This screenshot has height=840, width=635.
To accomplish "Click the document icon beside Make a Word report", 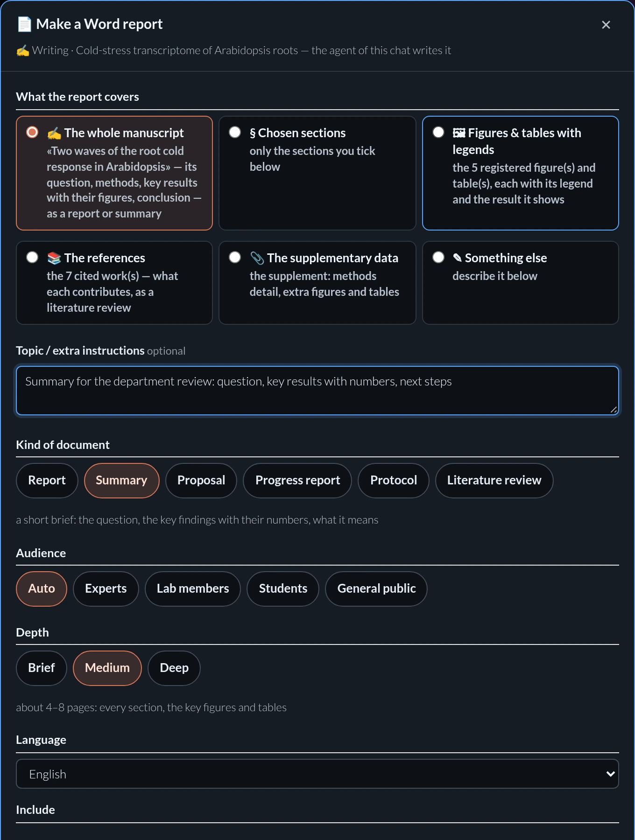I will tap(24, 24).
